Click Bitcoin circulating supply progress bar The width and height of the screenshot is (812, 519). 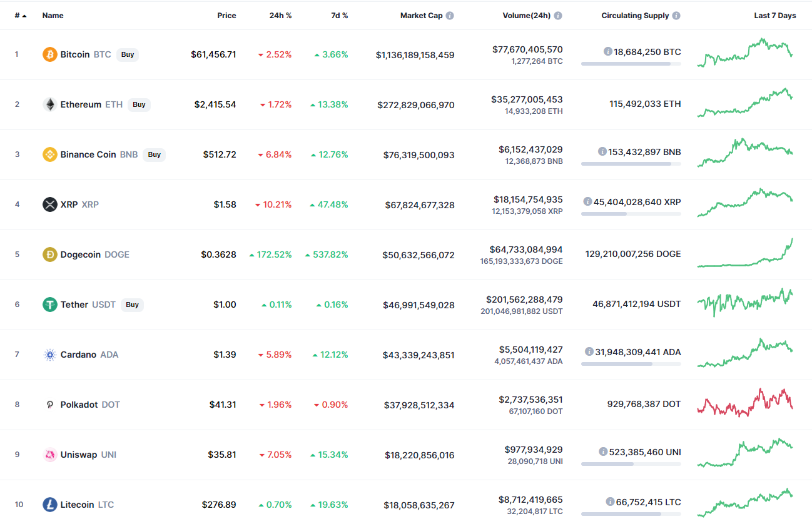[x=631, y=64]
